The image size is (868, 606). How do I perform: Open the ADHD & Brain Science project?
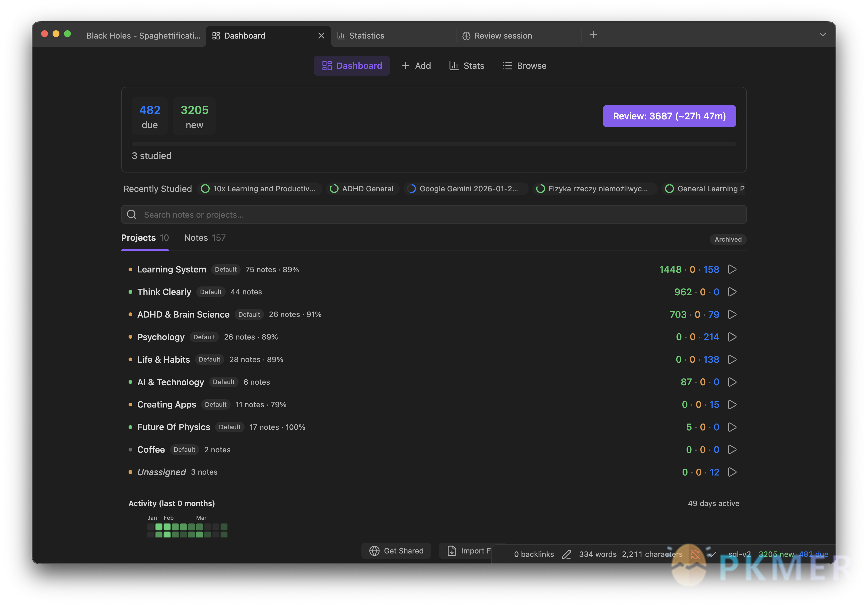point(183,314)
